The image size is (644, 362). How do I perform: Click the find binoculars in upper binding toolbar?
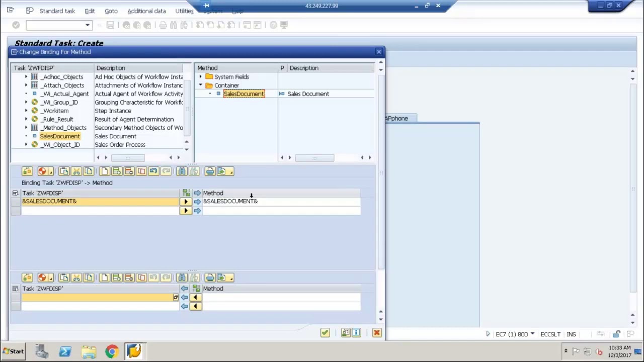[182, 171]
